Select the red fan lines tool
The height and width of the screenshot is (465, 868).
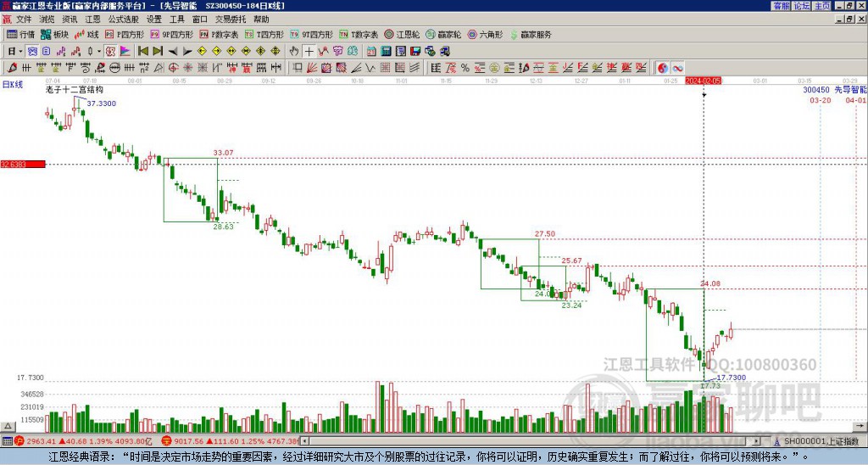[x=312, y=68]
